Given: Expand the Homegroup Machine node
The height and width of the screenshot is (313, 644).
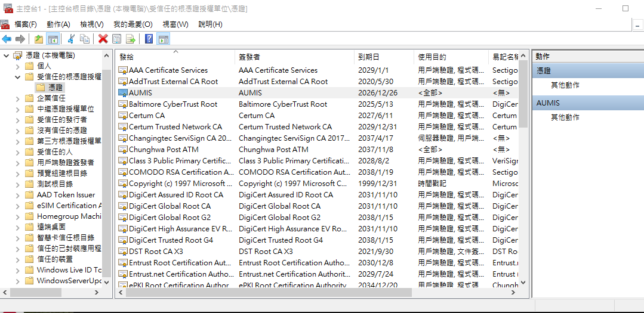Looking at the screenshot, I should point(17,216).
